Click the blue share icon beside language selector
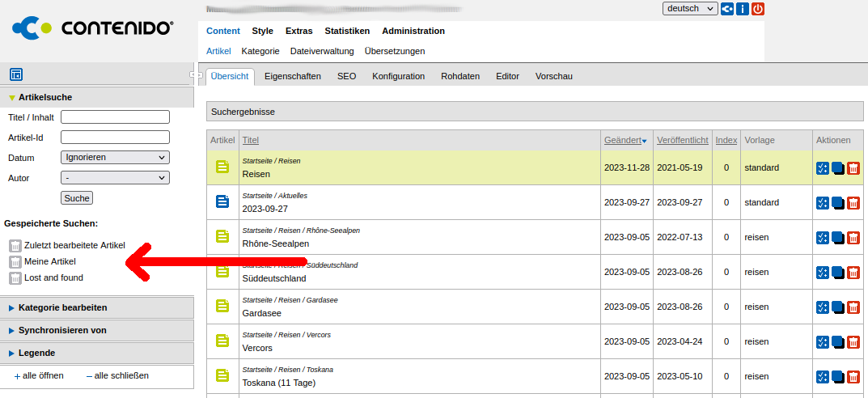868x398 pixels. 727,9
